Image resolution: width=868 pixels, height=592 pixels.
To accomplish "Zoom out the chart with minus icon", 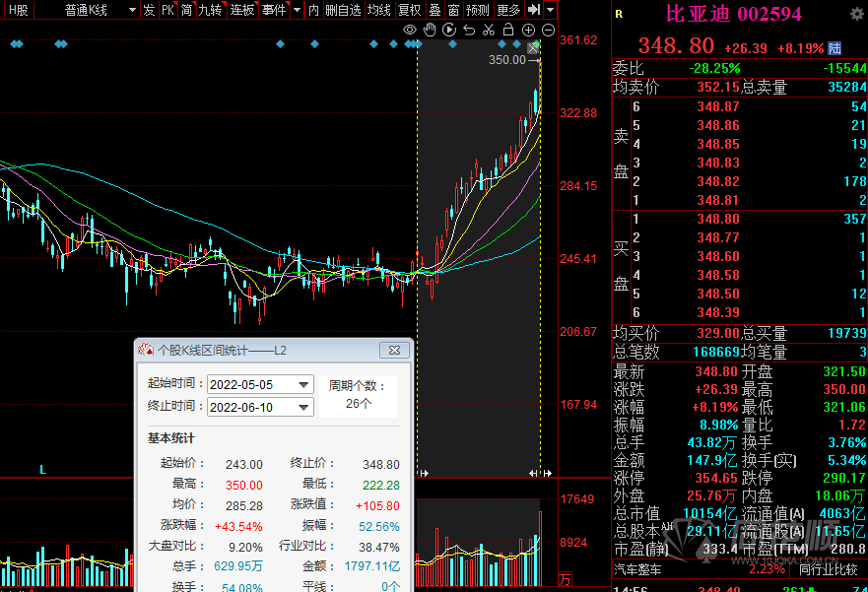I will click(x=547, y=31).
